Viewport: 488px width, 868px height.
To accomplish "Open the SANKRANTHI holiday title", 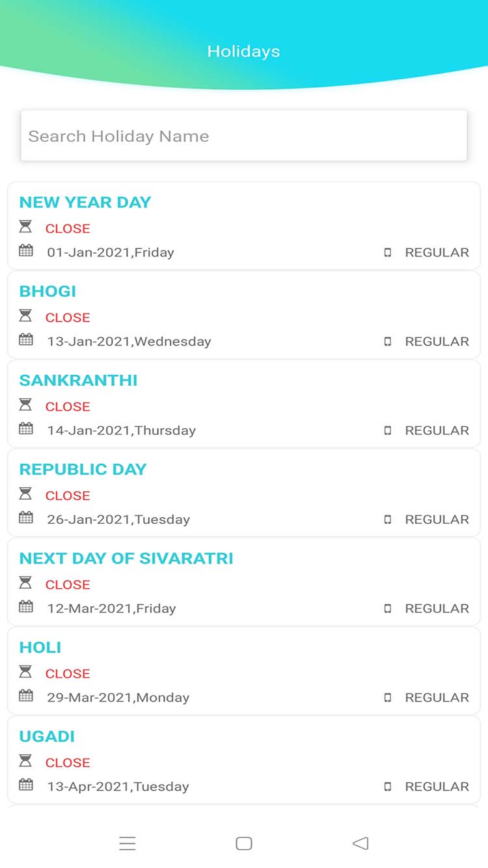I will pos(79,380).
